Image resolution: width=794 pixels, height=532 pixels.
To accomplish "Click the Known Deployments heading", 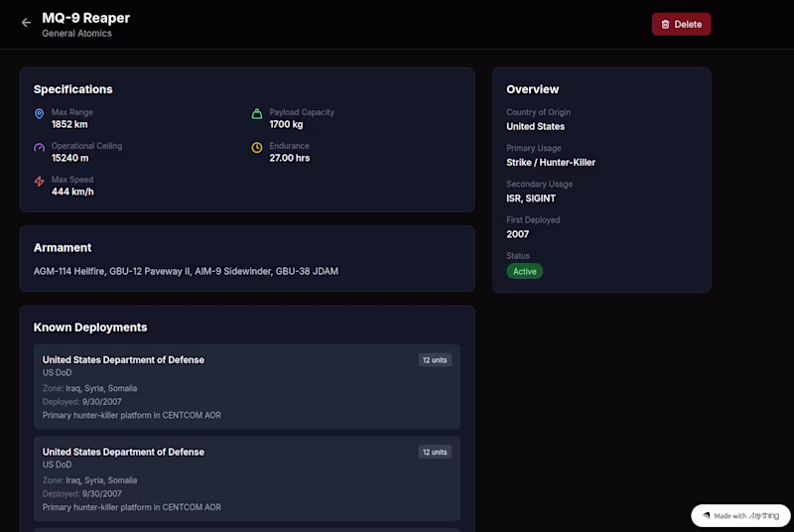I will [90, 328].
